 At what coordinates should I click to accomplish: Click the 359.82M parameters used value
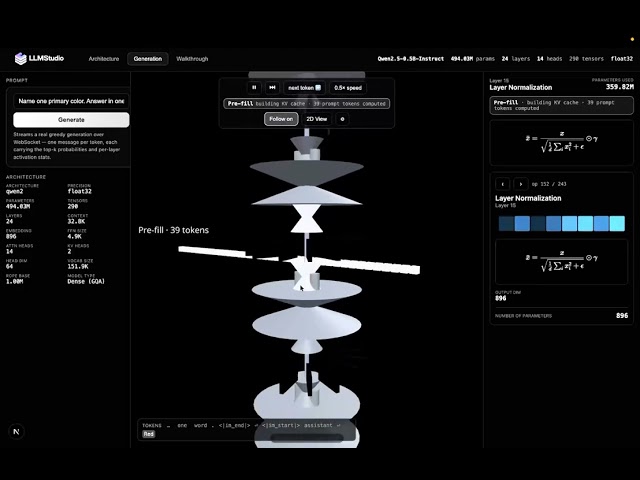click(620, 87)
